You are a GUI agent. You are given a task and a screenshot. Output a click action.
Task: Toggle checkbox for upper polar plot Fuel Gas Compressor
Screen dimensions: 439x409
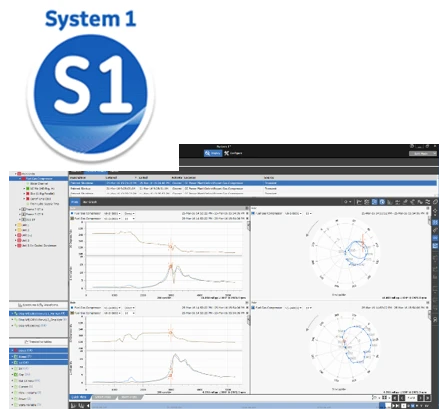253,213
